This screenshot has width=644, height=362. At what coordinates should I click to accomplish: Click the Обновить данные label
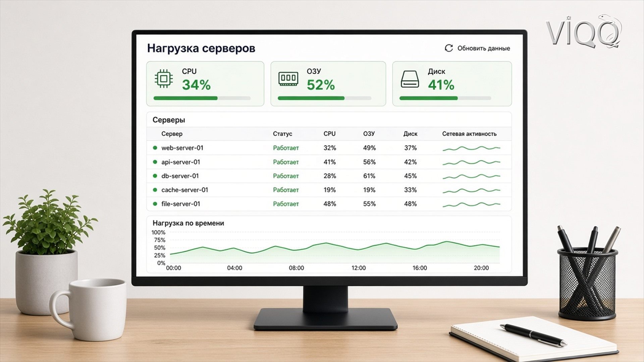click(484, 48)
